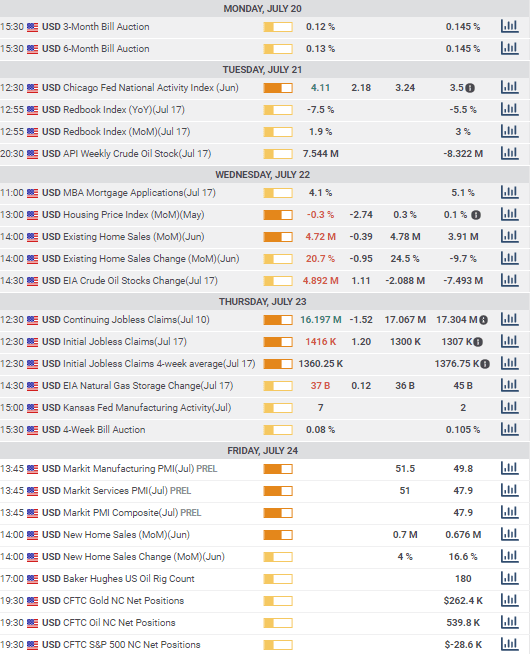Viewport: 532px width, 654px height.
Task: Open USD Redbook Index (YoY)(Jul 17) event
Action: coord(113,110)
